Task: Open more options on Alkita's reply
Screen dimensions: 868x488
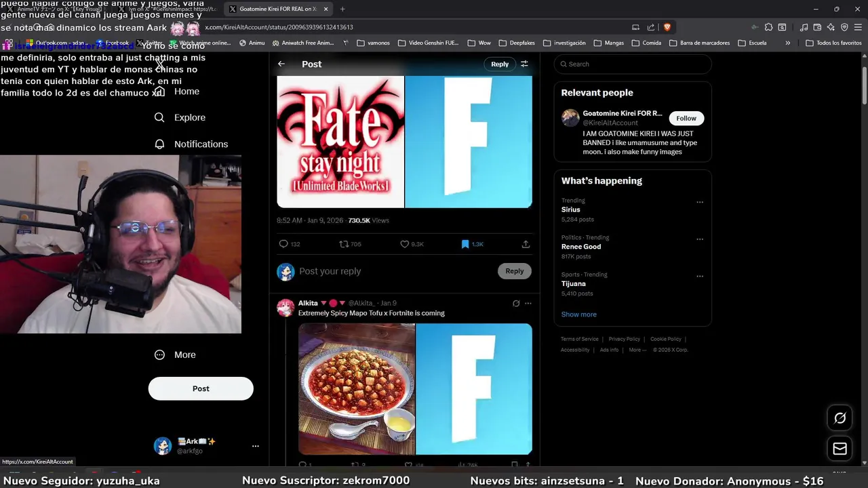Action: (528, 304)
